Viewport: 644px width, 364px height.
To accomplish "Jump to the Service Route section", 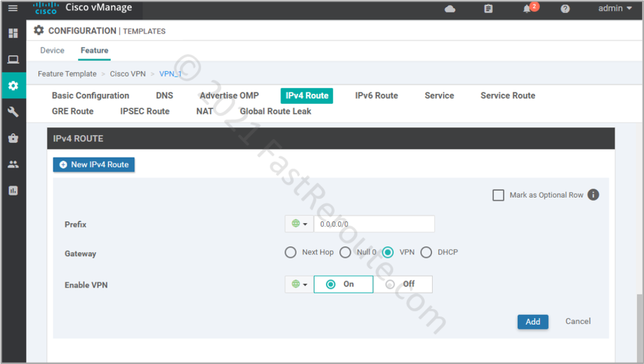I will click(508, 96).
